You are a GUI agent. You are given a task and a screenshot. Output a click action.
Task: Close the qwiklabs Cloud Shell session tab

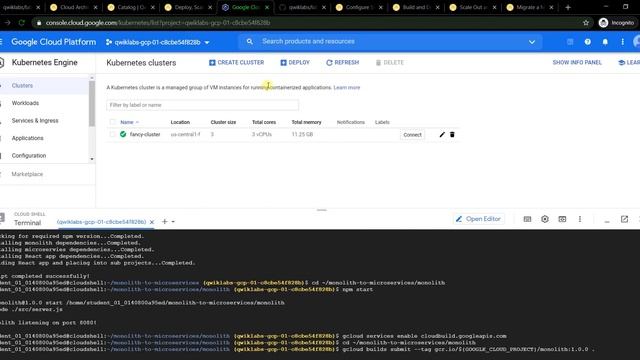(x=152, y=222)
